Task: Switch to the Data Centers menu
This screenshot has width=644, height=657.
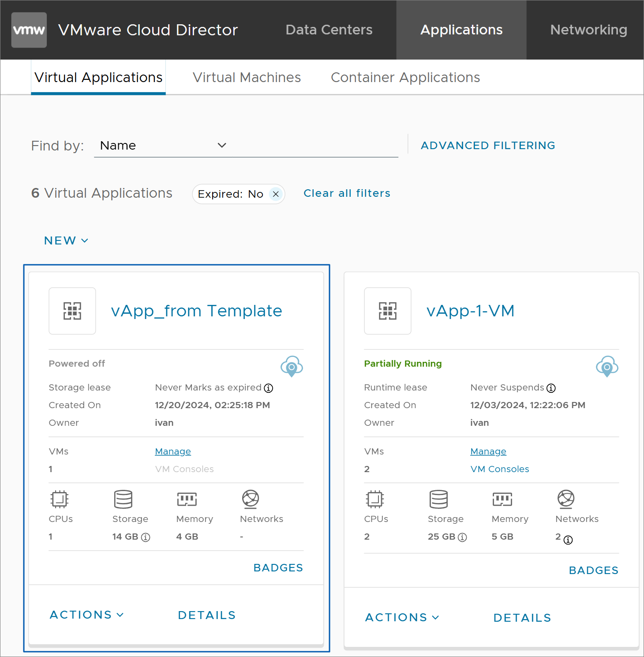Action: 329,30
